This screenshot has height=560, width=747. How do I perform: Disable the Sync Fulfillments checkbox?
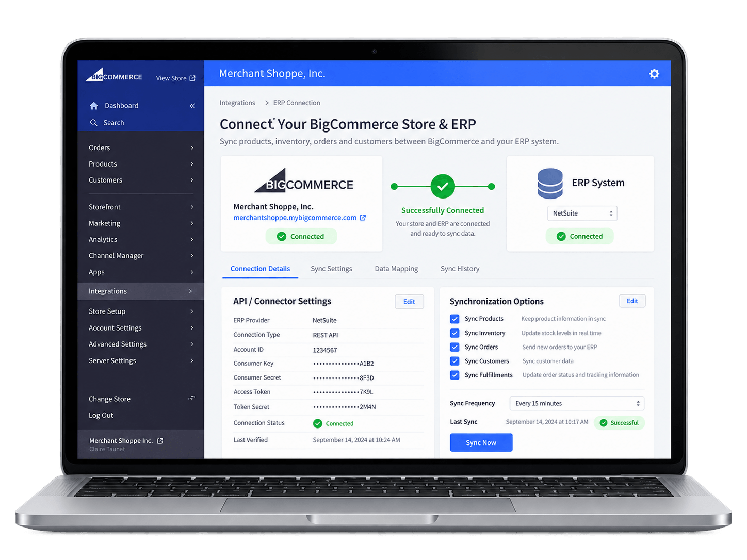coord(454,375)
